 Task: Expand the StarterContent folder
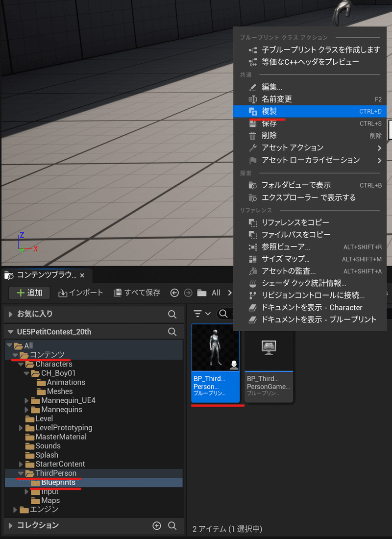21,464
